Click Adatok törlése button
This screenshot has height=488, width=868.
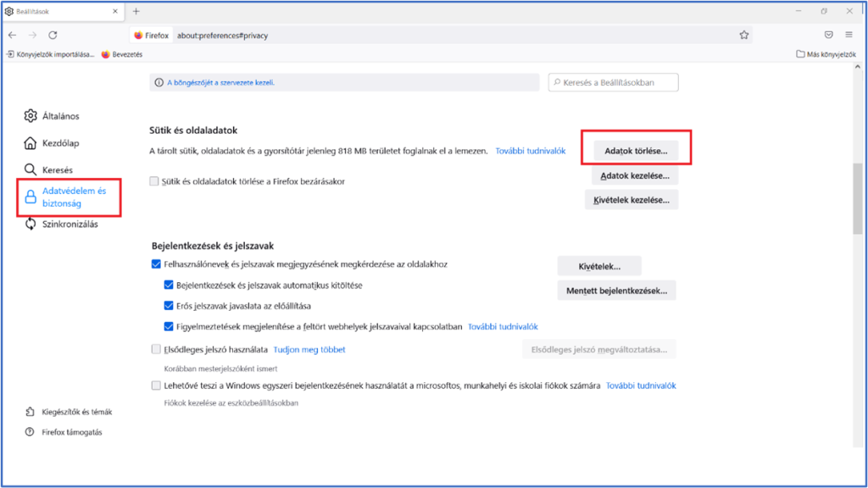(x=636, y=150)
